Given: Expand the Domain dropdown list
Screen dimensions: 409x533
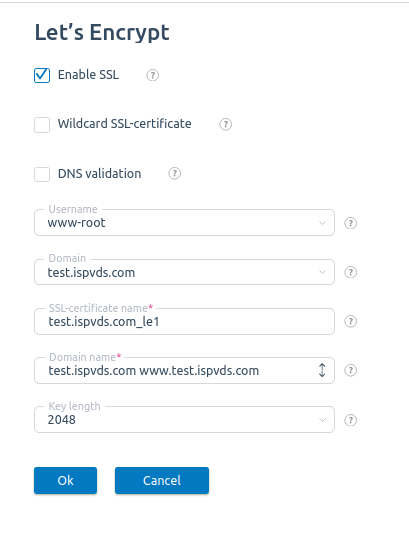Looking at the screenshot, I should point(184,272).
